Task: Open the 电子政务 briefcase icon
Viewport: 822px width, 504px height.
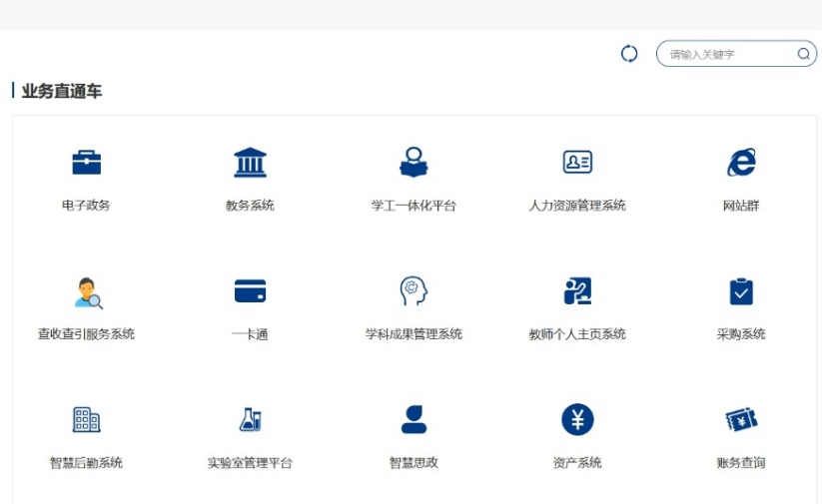Action: (86, 162)
